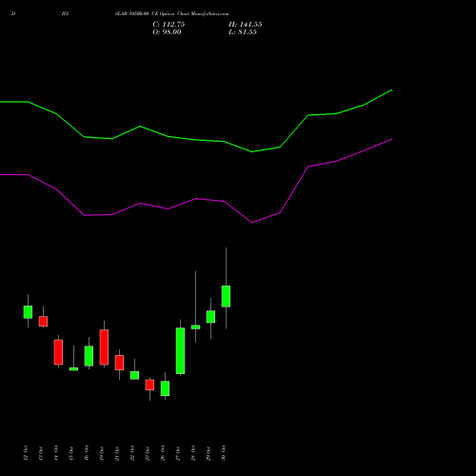Click the high price value H: 141.55
Viewport: 476px width, 476px height.
pyautogui.click(x=245, y=25)
